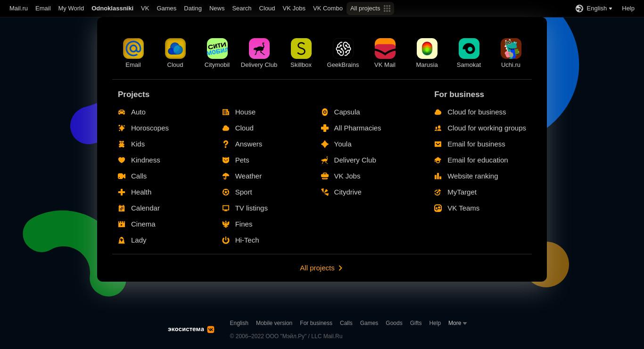
Task: Go to My World in top navigation
Action: (x=71, y=8)
